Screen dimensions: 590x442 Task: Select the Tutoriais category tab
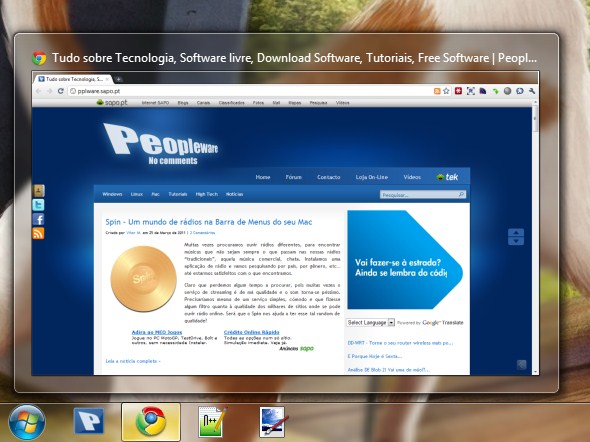pos(178,194)
